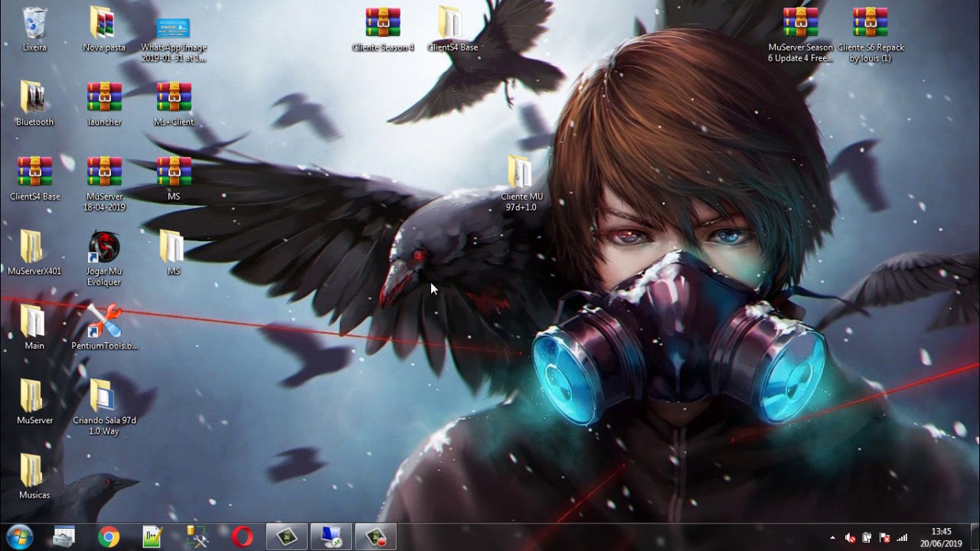Open the Nova pasta folder
Image resolution: width=980 pixels, height=551 pixels.
pyautogui.click(x=104, y=29)
